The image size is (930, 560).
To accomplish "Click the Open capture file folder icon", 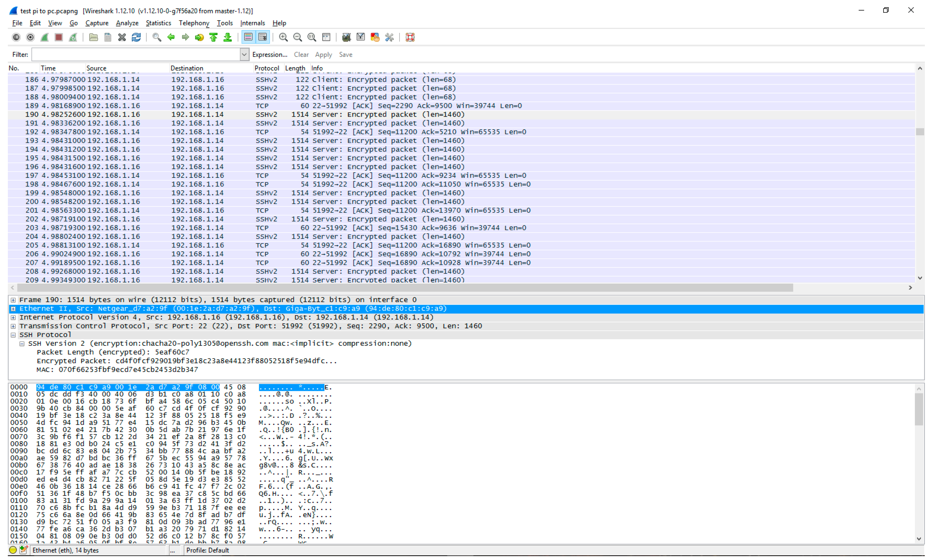I will (x=93, y=37).
